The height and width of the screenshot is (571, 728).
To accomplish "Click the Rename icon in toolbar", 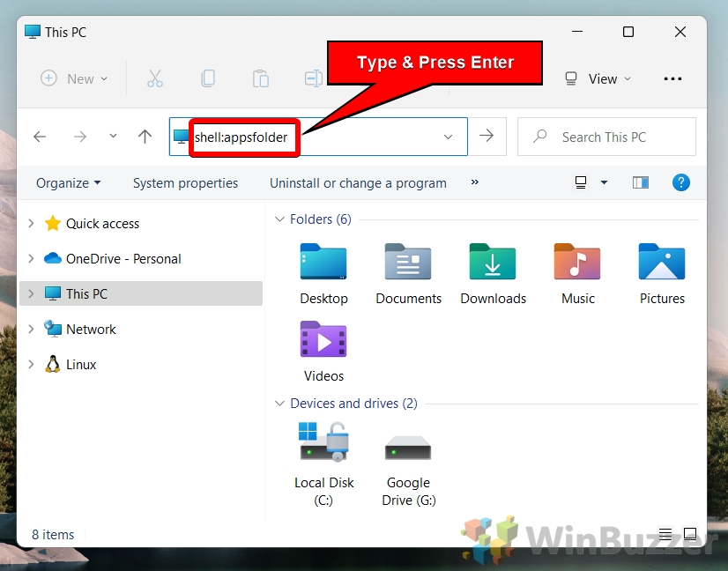I will pyautogui.click(x=314, y=78).
